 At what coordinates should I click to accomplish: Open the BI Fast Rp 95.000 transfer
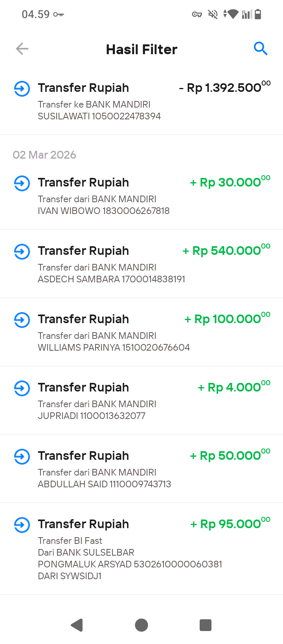click(141, 549)
